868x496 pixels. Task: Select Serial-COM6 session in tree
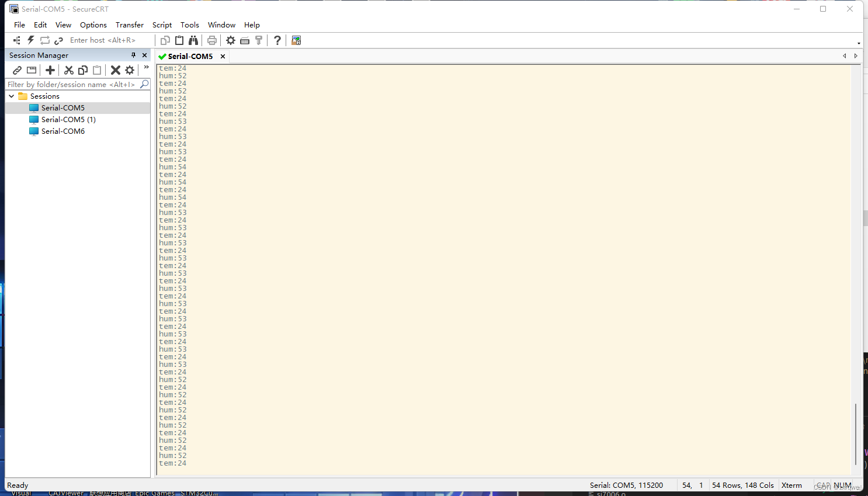[x=63, y=131]
